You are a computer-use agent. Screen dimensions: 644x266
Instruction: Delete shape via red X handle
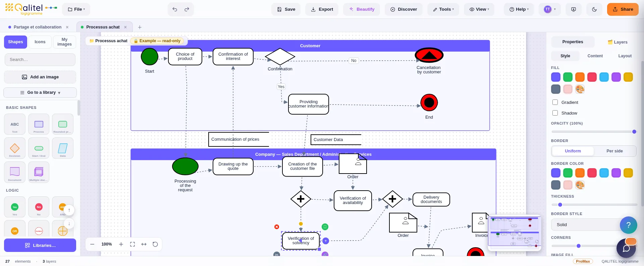(277, 227)
